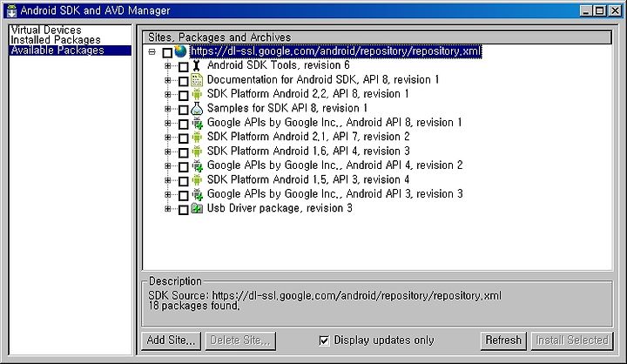Check SDK Platform Android 2.1 checkbox
Screen dimensions: 627x364
(x=184, y=138)
